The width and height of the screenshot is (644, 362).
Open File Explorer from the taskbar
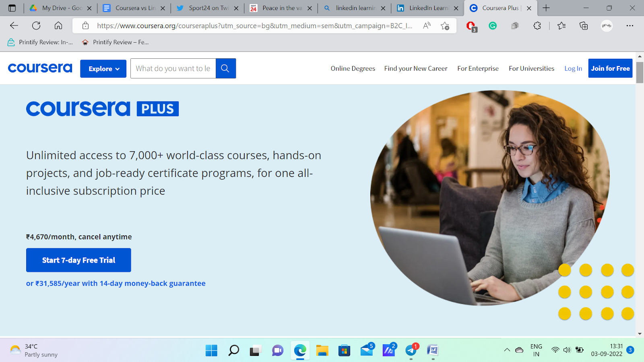click(x=322, y=350)
